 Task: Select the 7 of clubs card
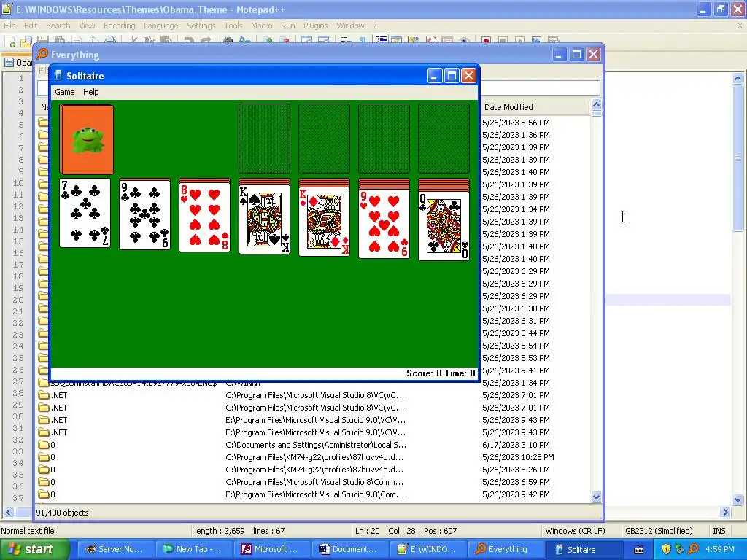(85, 214)
